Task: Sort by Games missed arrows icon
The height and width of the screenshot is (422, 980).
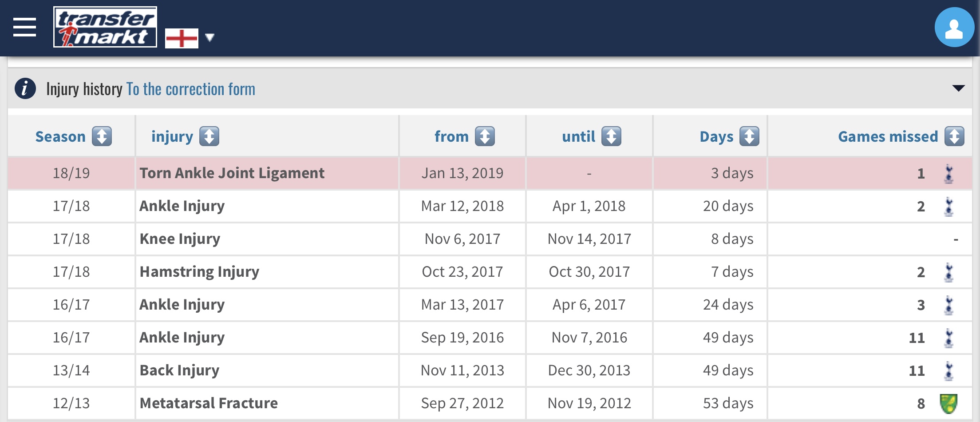Action: pos(954,136)
